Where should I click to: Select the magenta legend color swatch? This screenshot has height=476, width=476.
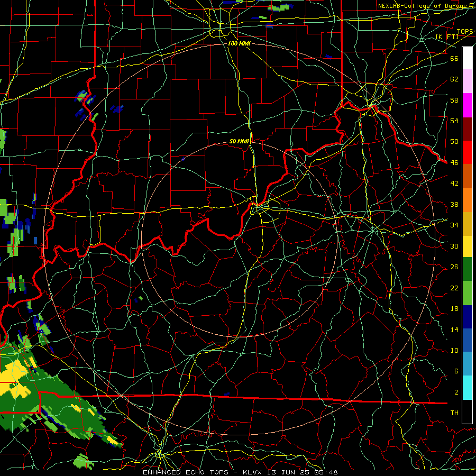coord(467,105)
